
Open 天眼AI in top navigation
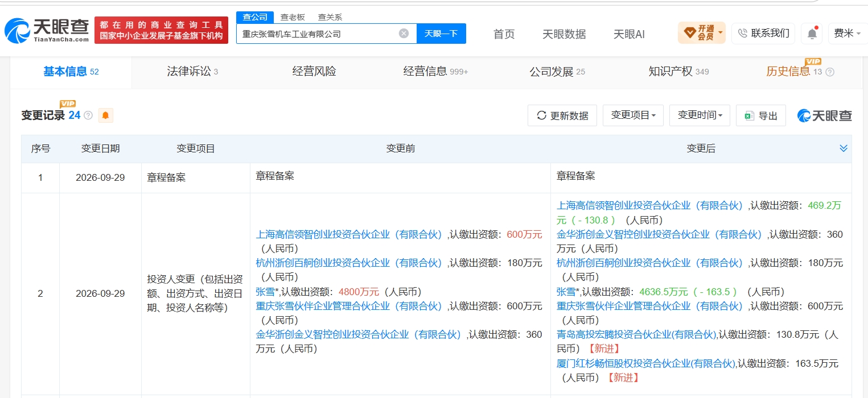[629, 34]
